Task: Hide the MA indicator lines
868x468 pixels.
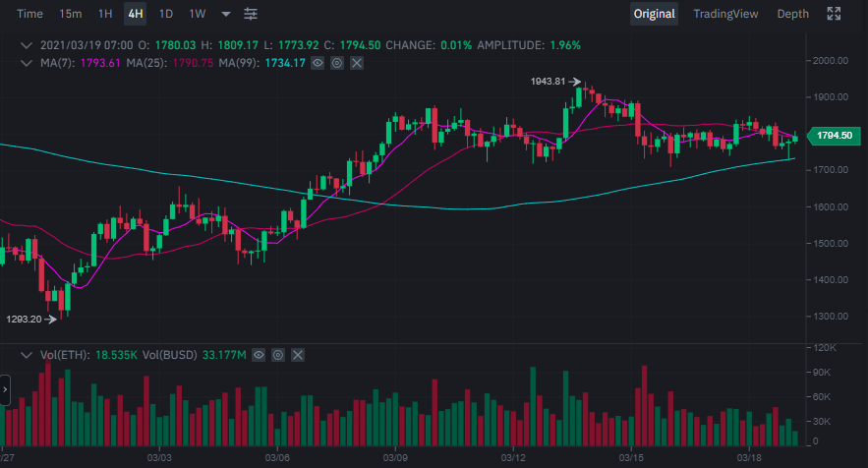Action: [x=317, y=63]
